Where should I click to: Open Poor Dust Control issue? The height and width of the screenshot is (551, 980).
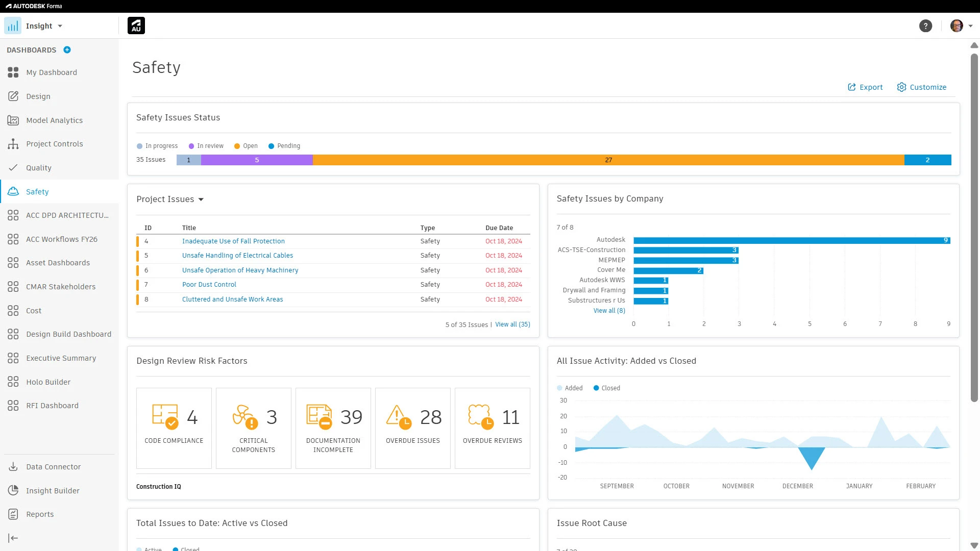click(x=209, y=285)
